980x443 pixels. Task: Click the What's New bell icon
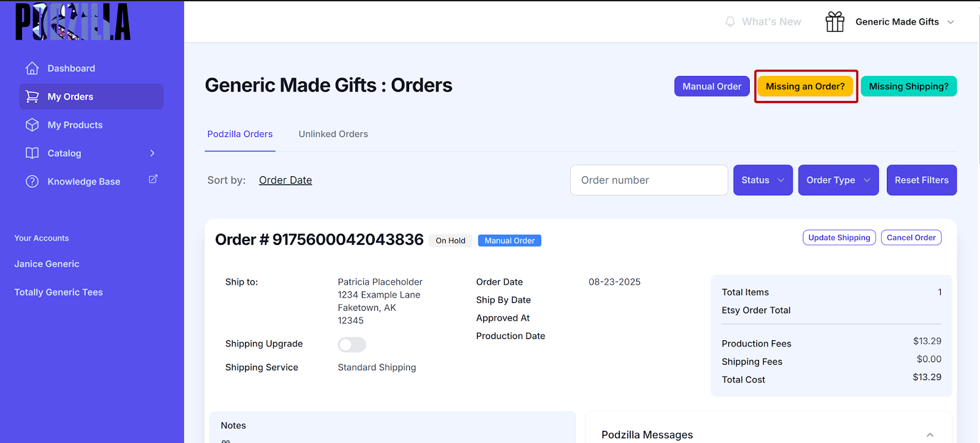[730, 22]
